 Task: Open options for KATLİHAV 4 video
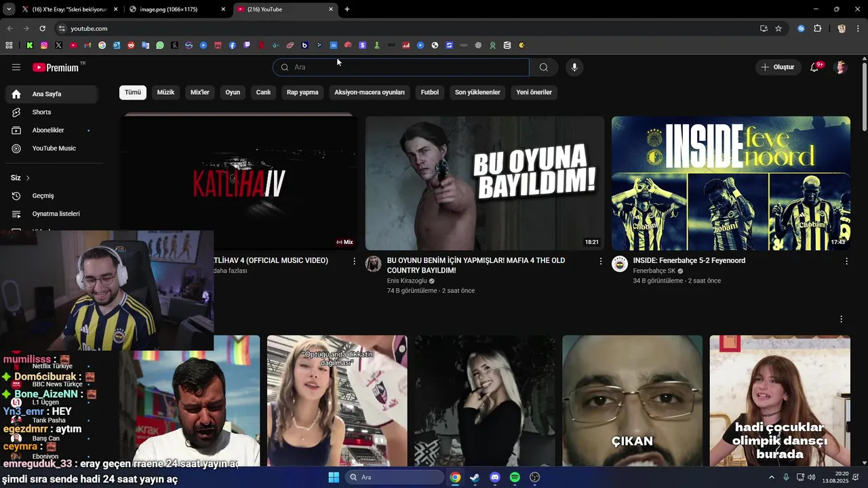(x=354, y=261)
